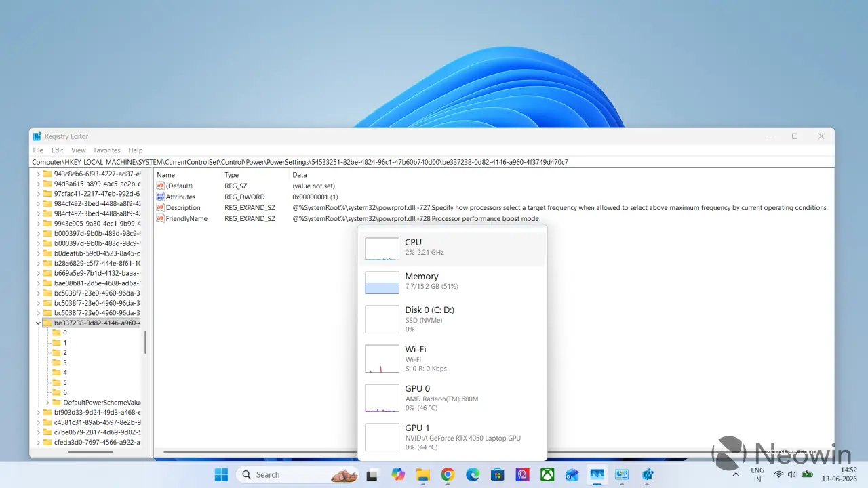Open Microsoft Store from the taskbar

pyautogui.click(x=498, y=474)
